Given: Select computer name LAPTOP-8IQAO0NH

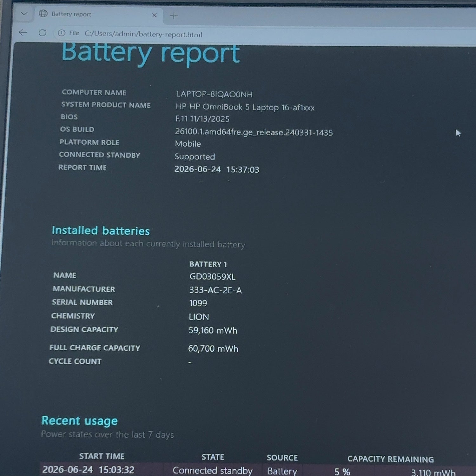Looking at the screenshot, I should (x=214, y=94).
